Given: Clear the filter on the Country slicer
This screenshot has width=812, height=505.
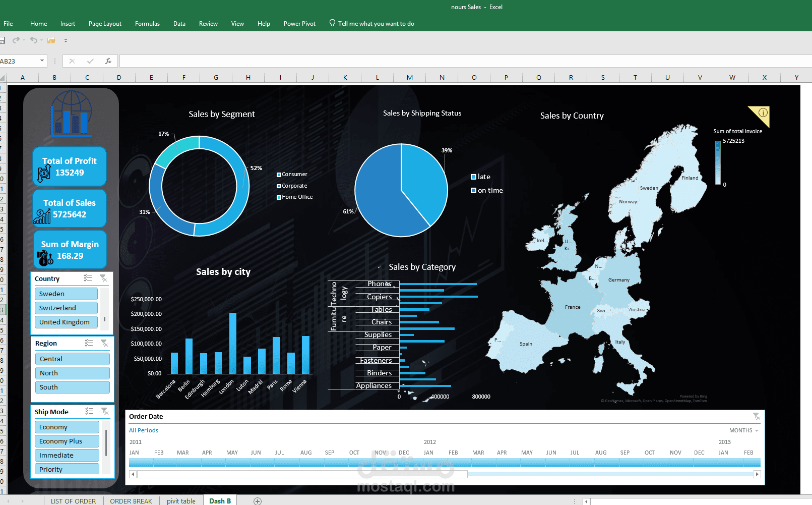Looking at the screenshot, I should 104,278.
